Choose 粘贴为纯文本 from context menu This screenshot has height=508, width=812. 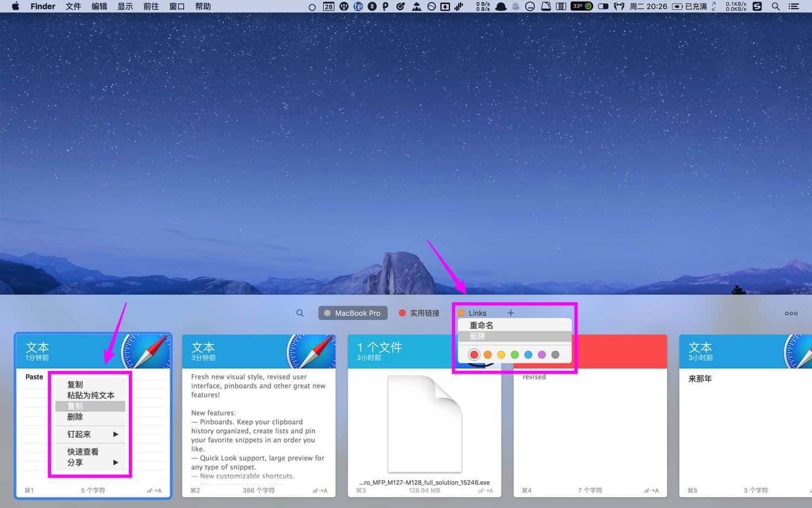(90, 395)
